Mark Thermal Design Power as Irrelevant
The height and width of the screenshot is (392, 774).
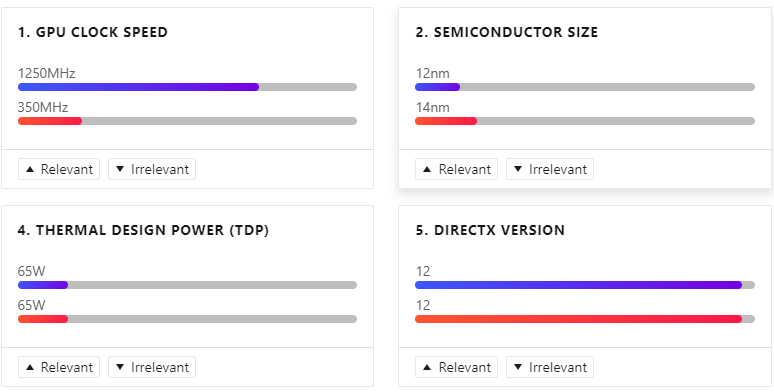(152, 367)
